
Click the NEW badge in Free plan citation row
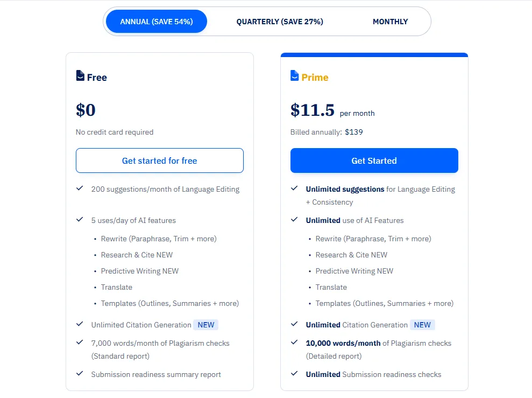(x=205, y=325)
